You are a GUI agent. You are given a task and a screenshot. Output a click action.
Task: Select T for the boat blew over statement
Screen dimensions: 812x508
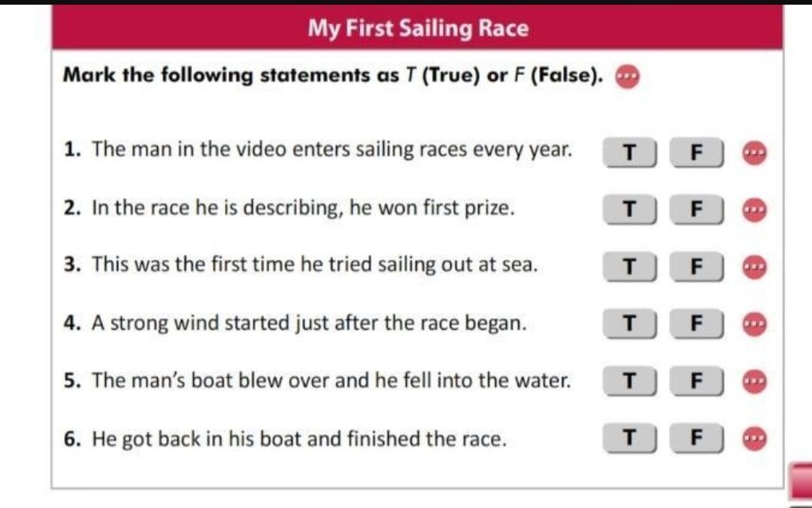[x=630, y=382]
